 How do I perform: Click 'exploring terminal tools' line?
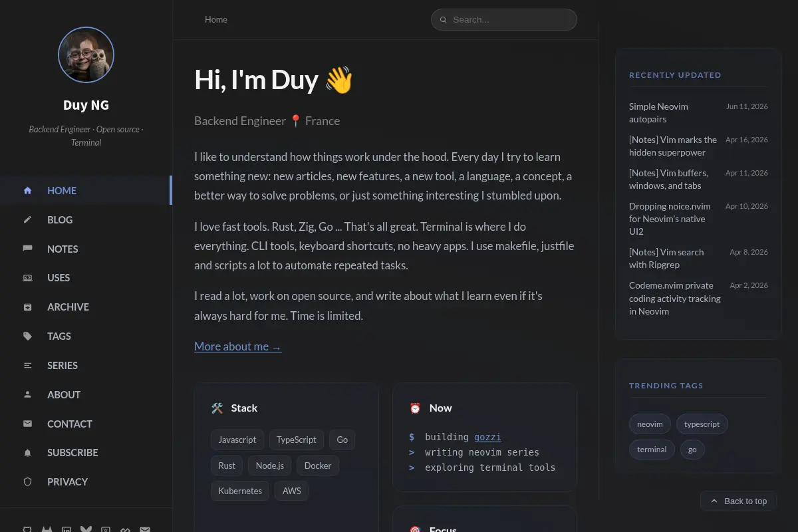point(490,467)
